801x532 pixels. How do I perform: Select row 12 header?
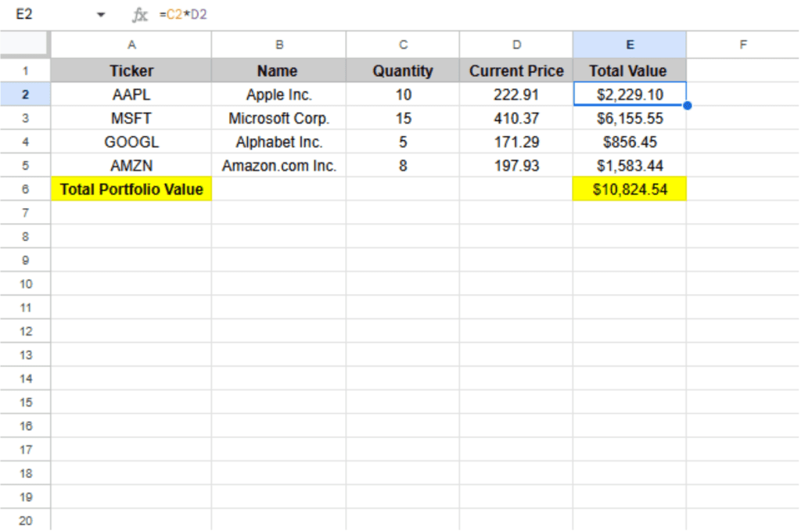coord(25,331)
